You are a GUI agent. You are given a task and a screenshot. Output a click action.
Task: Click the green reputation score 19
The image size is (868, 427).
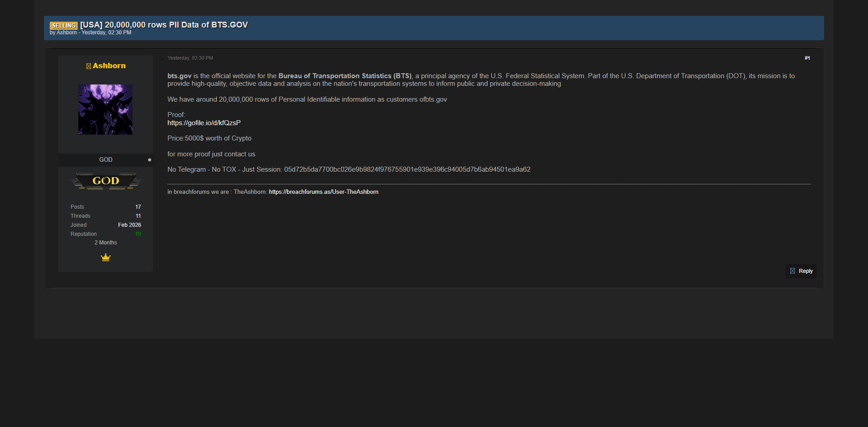point(138,234)
